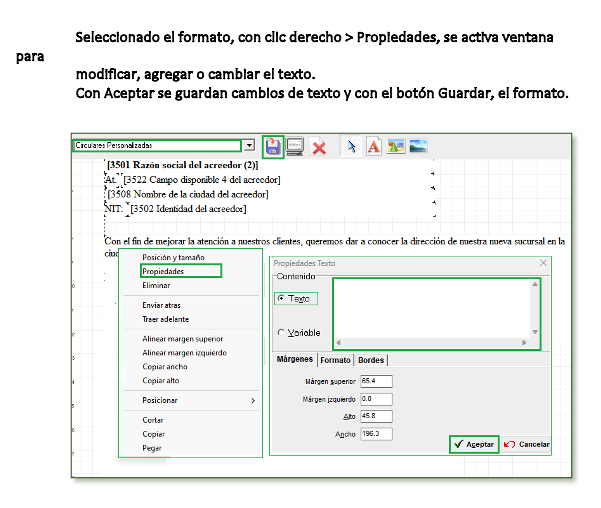Choose 'Traer adelante' in context menu

pyautogui.click(x=166, y=319)
